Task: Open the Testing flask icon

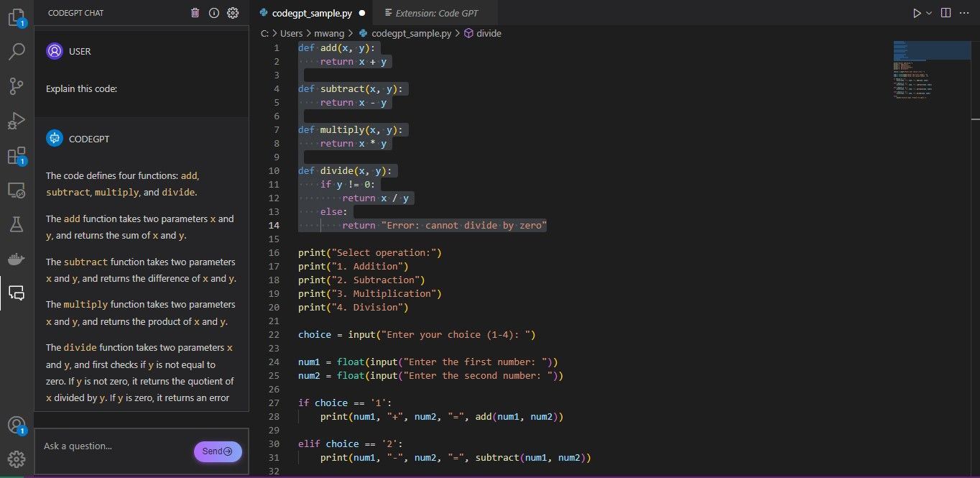Action: click(17, 224)
